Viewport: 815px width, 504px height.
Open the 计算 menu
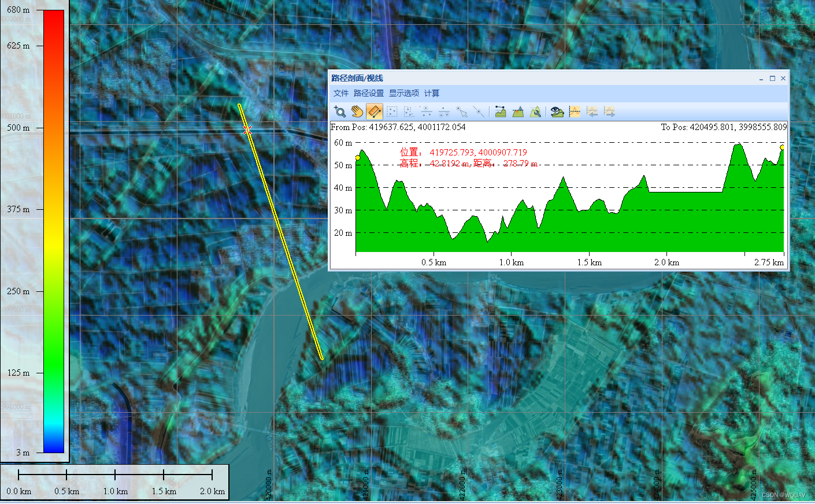pyautogui.click(x=432, y=93)
